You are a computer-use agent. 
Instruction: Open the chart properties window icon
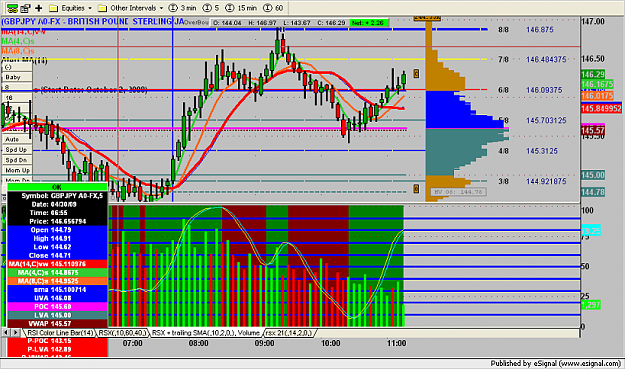(26, 8)
